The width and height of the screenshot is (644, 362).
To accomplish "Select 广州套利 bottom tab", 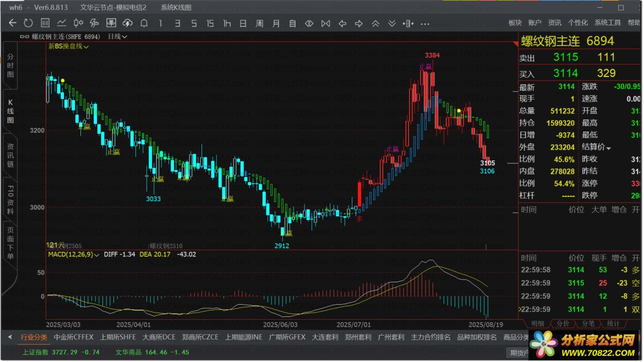I will point(391,337).
